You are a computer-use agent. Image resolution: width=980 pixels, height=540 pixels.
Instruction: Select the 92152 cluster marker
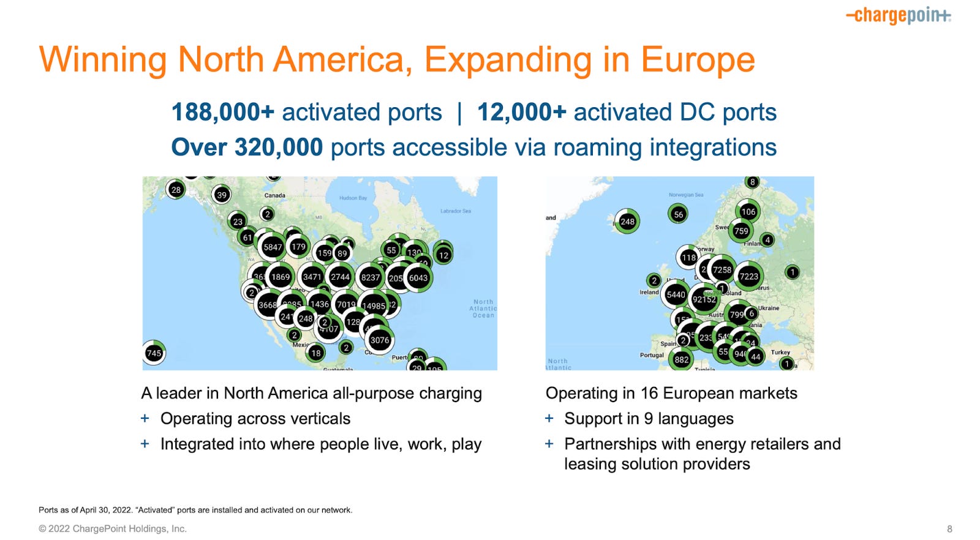pos(704,299)
